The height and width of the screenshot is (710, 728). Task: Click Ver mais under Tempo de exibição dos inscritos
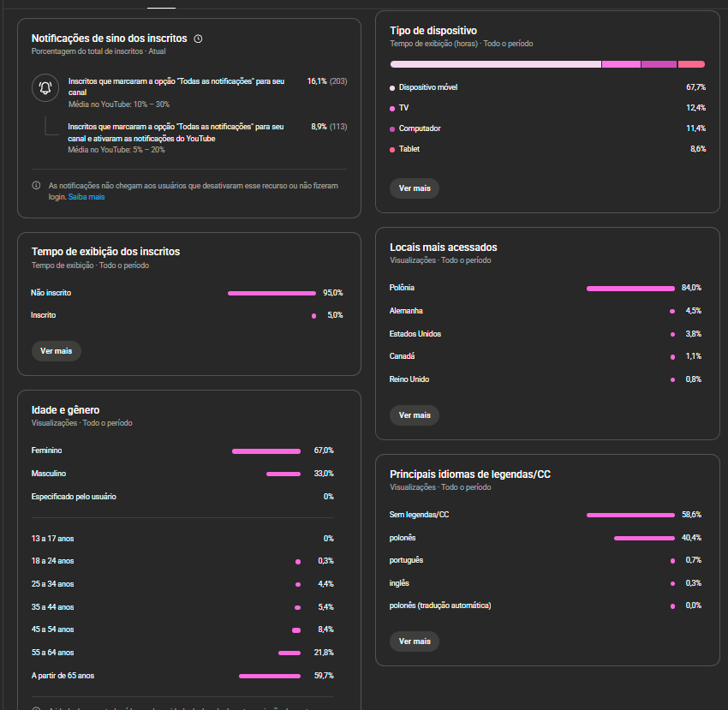coord(57,351)
